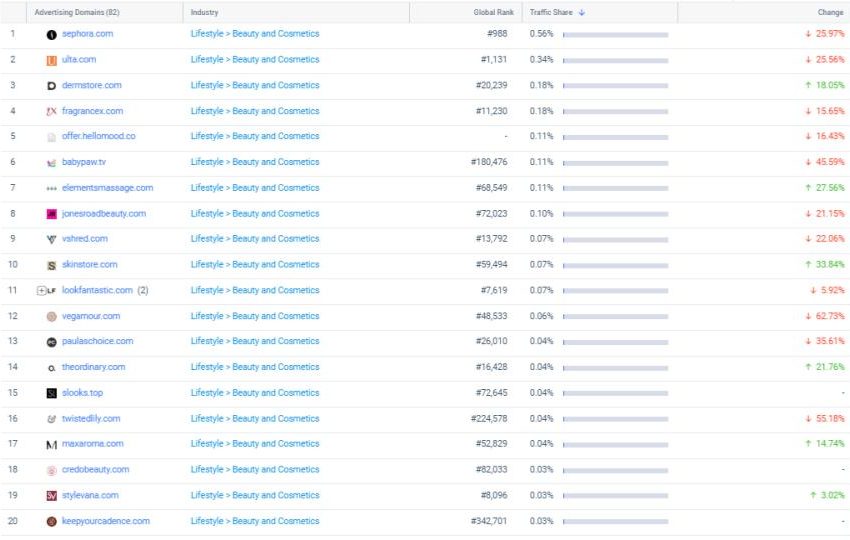Click the theordinary.com favicon
Viewport: 850px width, 540px height.
point(51,368)
